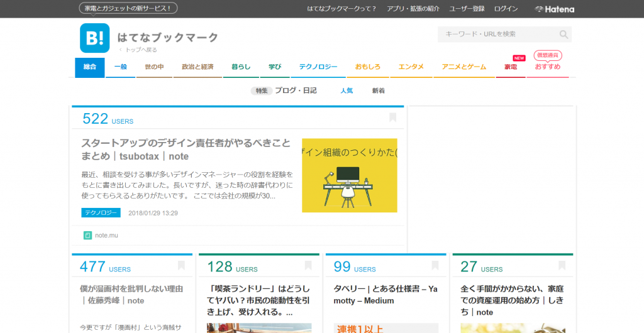The width and height of the screenshot is (644, 333).
Task: Click the search magnifier icon
Action: point(563,35)
